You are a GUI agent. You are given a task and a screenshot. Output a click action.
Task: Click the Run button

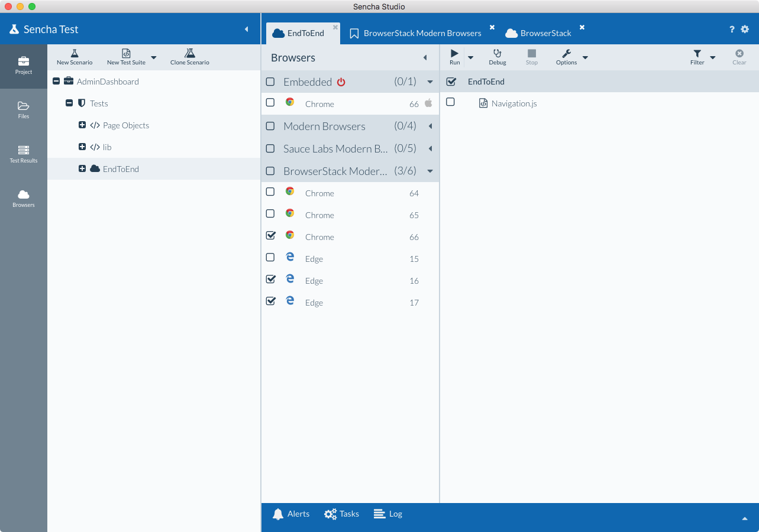click(x=454, y=57)
